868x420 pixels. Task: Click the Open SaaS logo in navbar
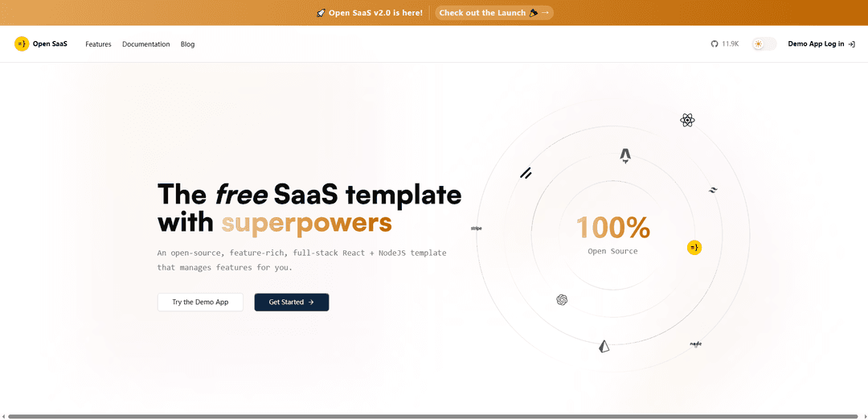[41, 43]
